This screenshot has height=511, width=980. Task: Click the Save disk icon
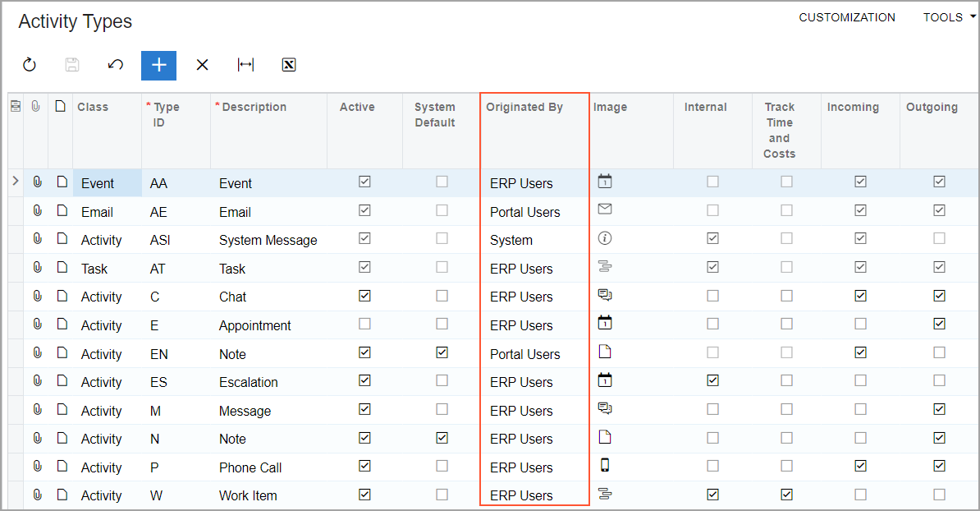pyautogui.click(x=72, y=65)
